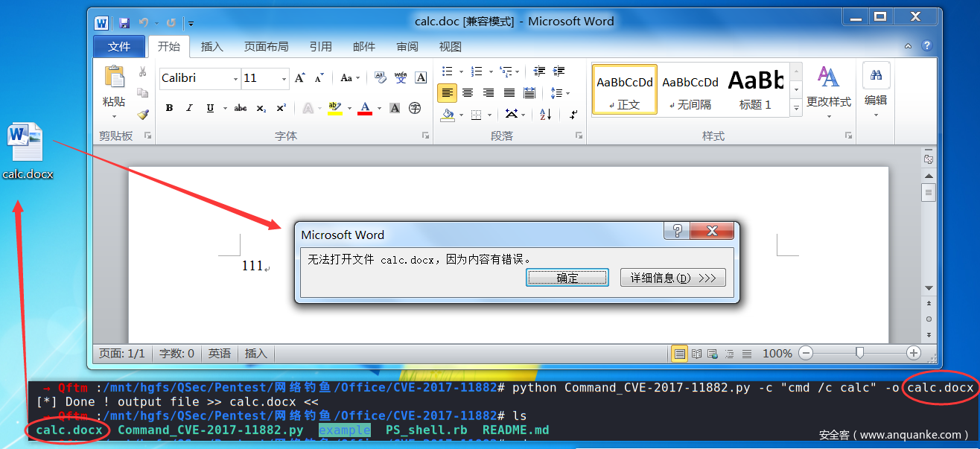
Task: Apply Subscript formatting
Action: (x=261, y=108)
